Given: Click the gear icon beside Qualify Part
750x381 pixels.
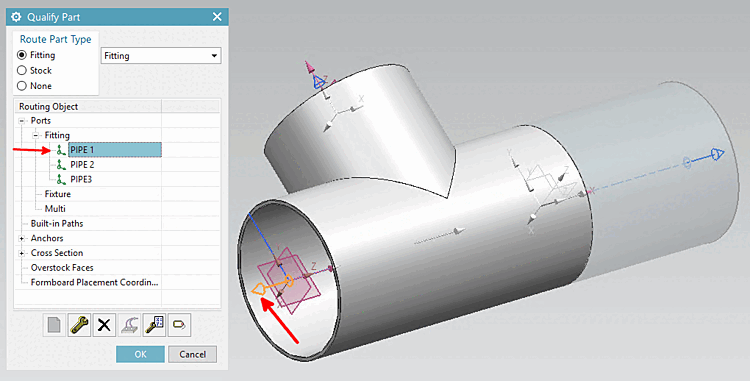Looking at the screenshot, I should pos(16,17).
